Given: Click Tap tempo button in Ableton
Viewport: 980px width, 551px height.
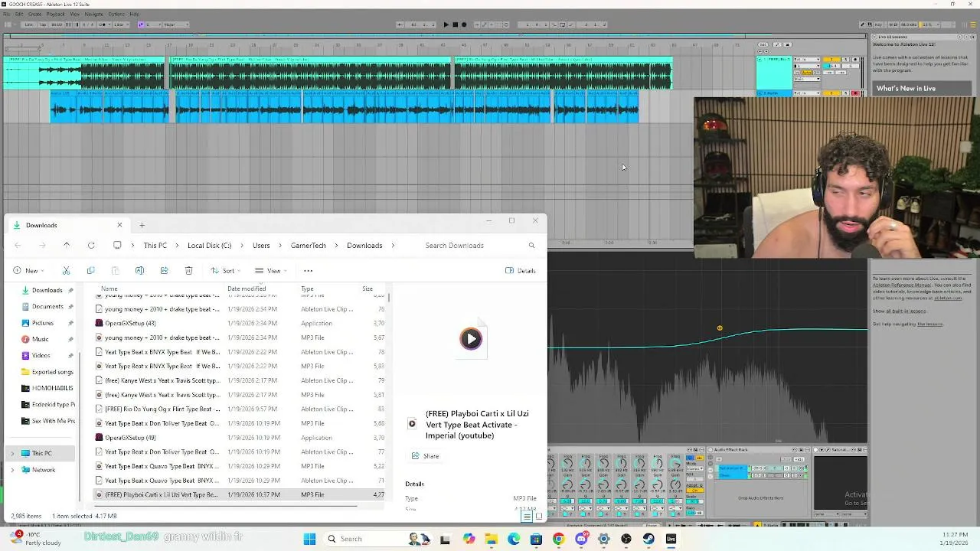Looking at the screenshot, I should [43, 24].
